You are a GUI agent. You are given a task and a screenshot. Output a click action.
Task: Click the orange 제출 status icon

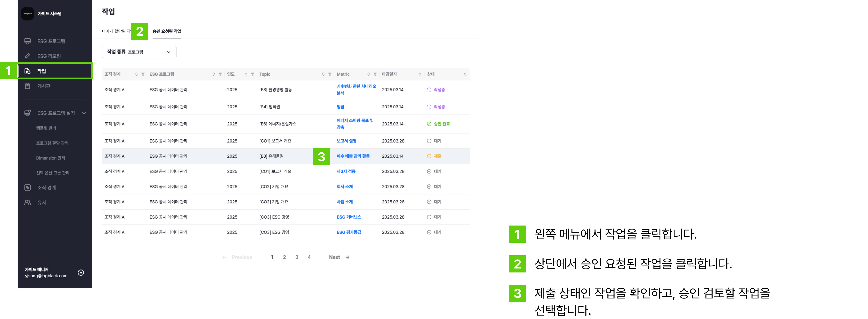[x=429, y=156]
